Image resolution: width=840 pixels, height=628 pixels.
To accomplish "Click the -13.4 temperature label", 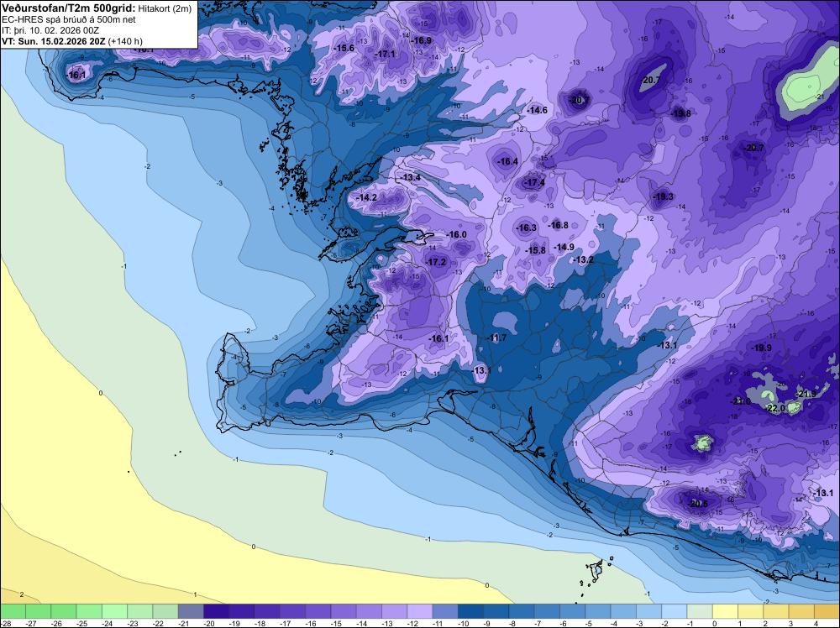I will point(411,177).
